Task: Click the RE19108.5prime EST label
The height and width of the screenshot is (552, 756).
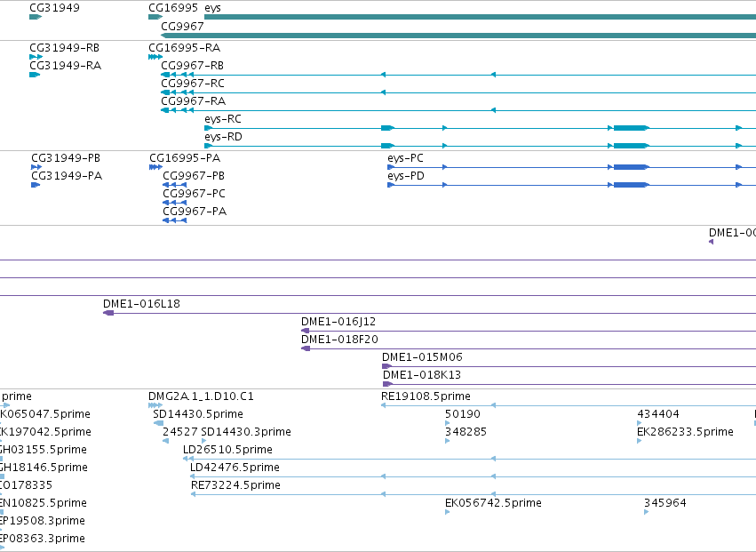Action: click(x=426, y=396)
